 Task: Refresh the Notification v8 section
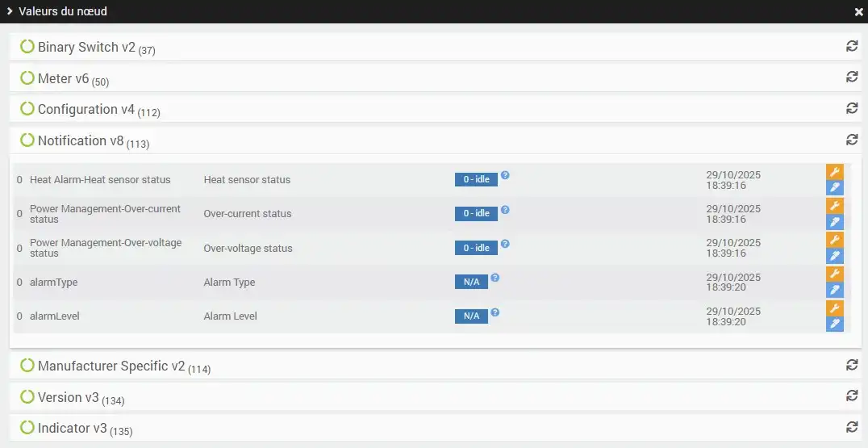click(852, 139)
